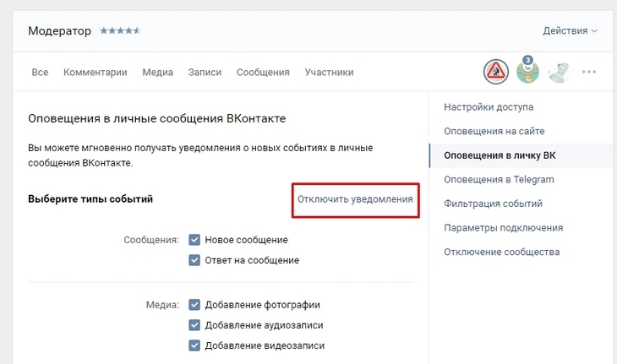The image size is (617, 364).
Task: Open Оповещения в Telegram section
Action: click(499, 180)
